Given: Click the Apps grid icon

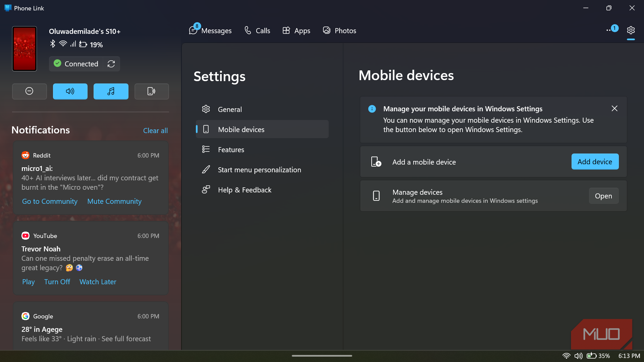Looking at the screenshot, I should click(x=286, y=30).
